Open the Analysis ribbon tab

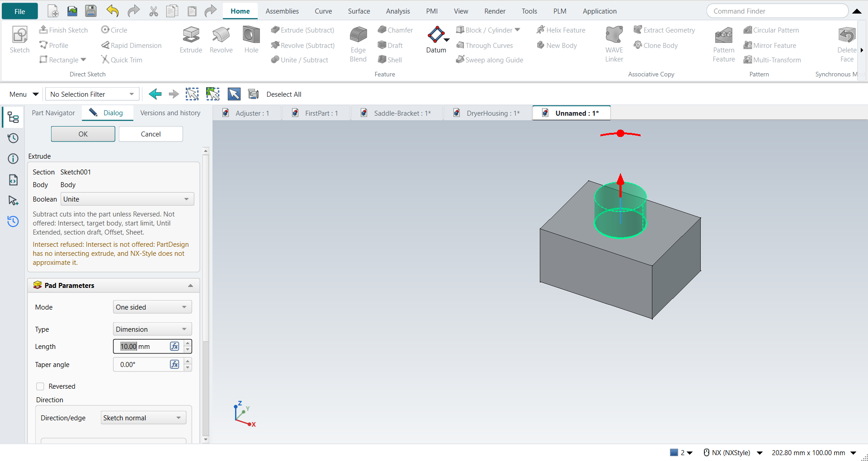pyautogui.click(x=398, y=11)
